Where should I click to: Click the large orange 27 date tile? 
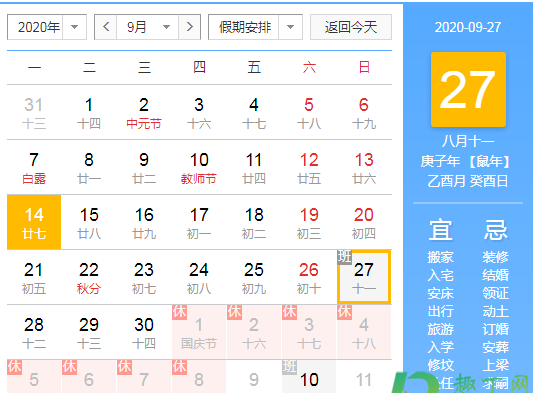[468, 89]
